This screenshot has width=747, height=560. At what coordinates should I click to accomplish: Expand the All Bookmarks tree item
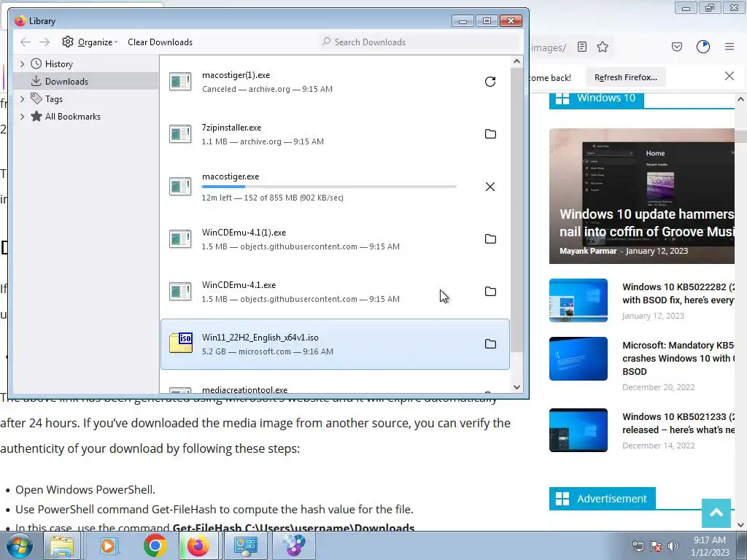coord(22,117)
